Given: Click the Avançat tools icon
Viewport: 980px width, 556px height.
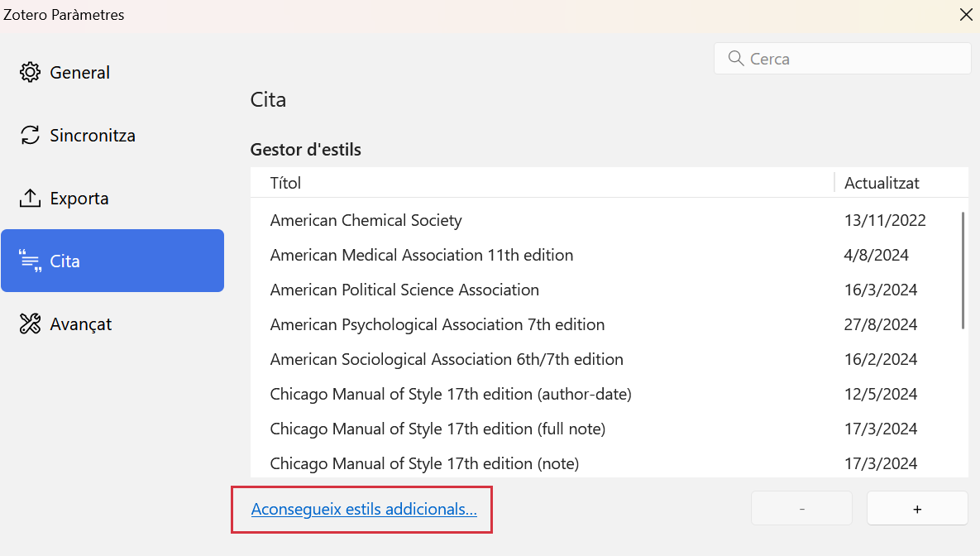Looking at the screenshot, I should tap(30, 324).
